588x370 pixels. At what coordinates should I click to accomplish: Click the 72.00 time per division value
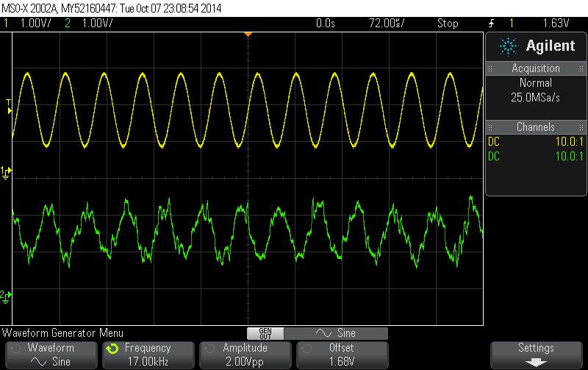click(387, 24)
